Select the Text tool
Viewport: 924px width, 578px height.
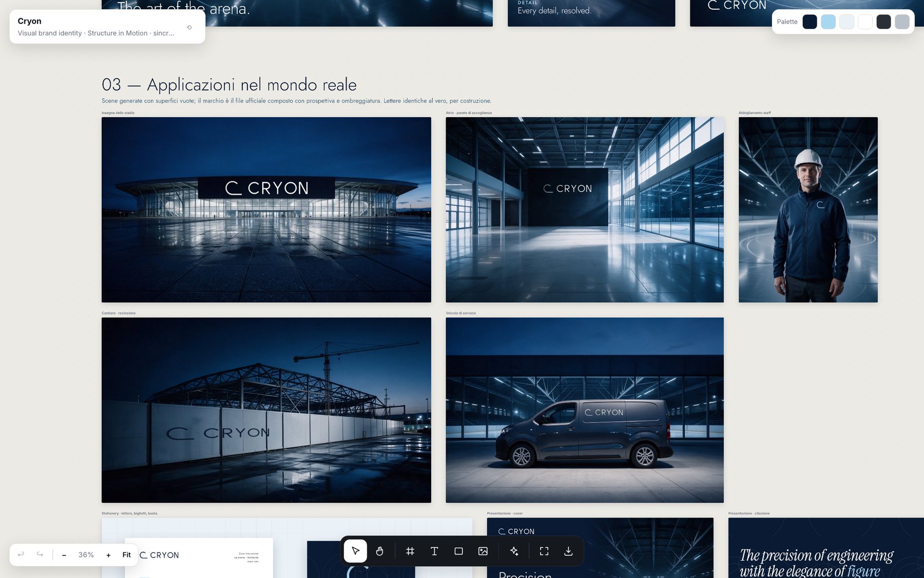click(434, 551)
